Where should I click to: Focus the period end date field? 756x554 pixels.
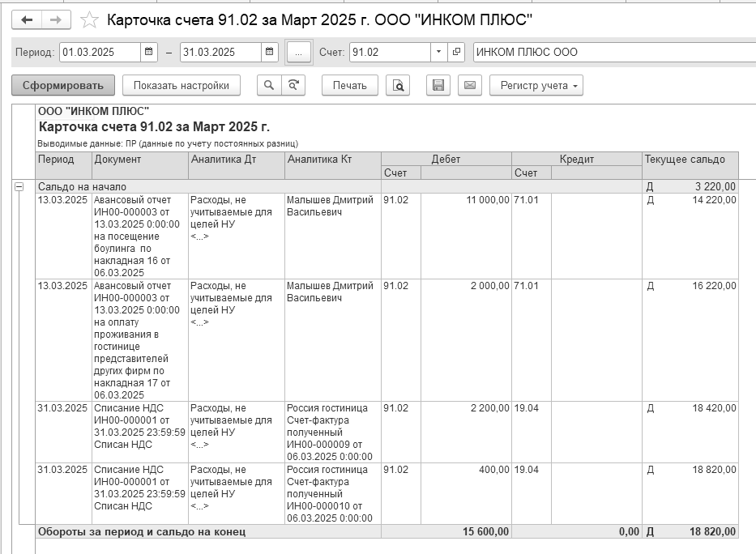pyautogui.click(x=221, y=52)
